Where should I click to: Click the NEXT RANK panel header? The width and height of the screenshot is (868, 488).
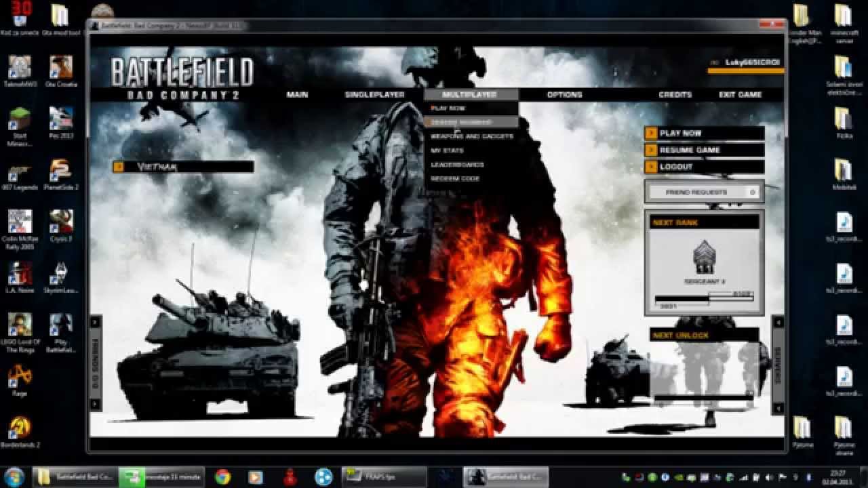704,222
